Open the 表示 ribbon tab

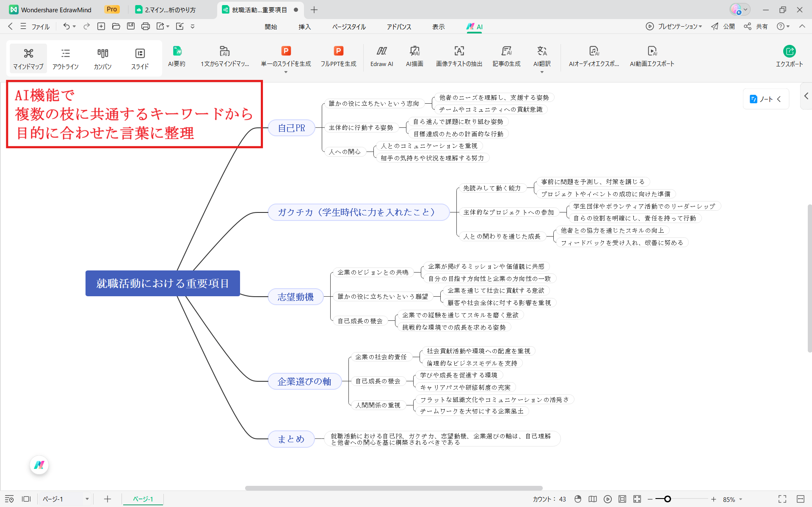pyautogui.click(x=438, y=27)
